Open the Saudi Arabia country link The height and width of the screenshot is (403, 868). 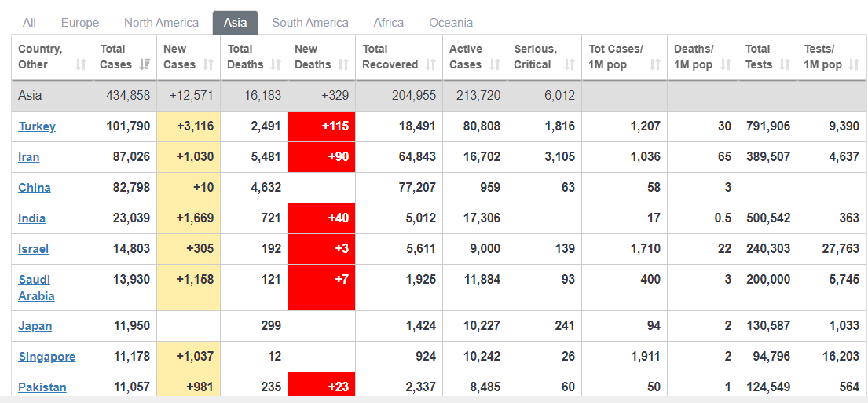point(37,288)
